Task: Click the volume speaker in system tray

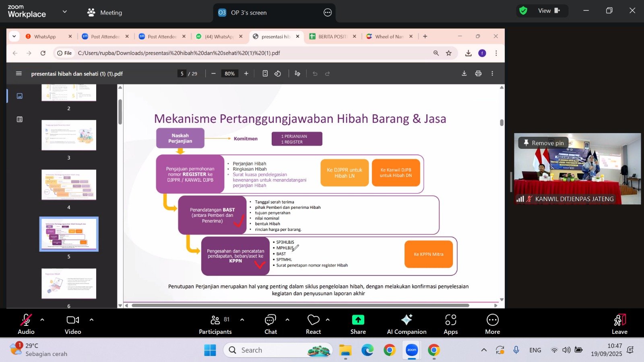Action: (x=566, y=350)
